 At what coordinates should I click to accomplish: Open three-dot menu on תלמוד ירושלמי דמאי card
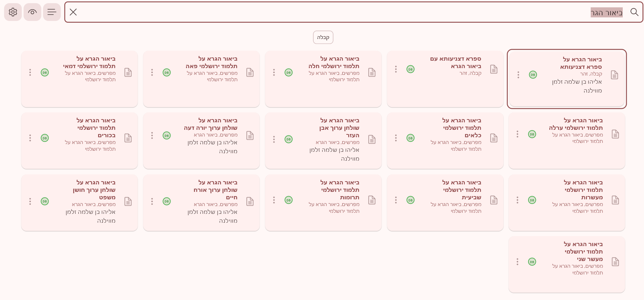(30, 72)
